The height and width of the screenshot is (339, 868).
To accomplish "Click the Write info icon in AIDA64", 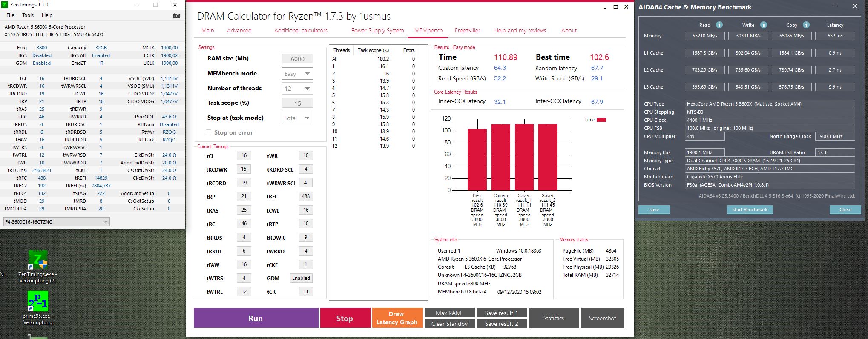I will (x=763, y=25).
